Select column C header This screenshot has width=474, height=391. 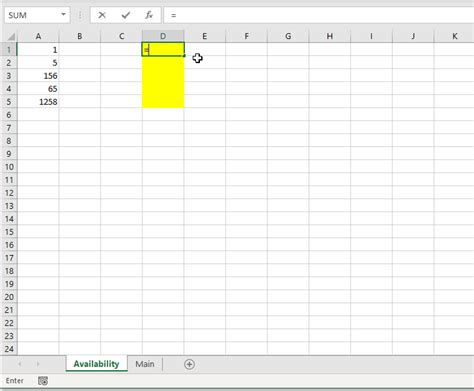tap(121, 36)
